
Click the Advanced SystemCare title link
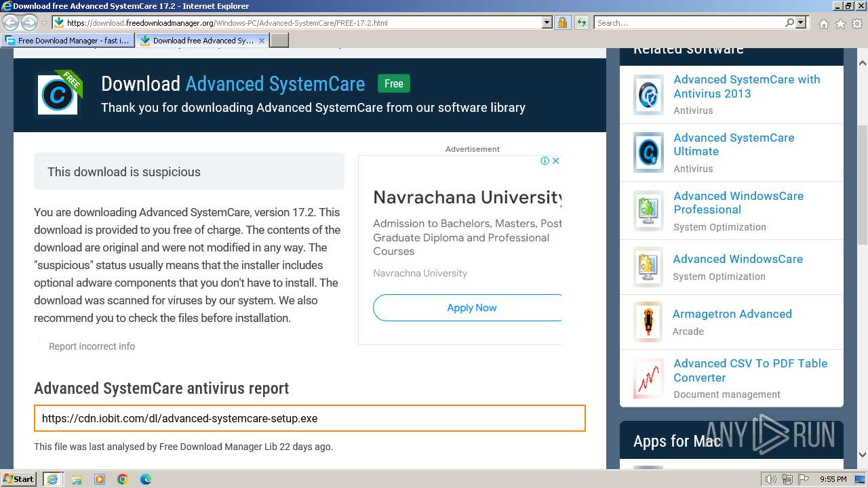pyautogui.click(x=275, y=84)
